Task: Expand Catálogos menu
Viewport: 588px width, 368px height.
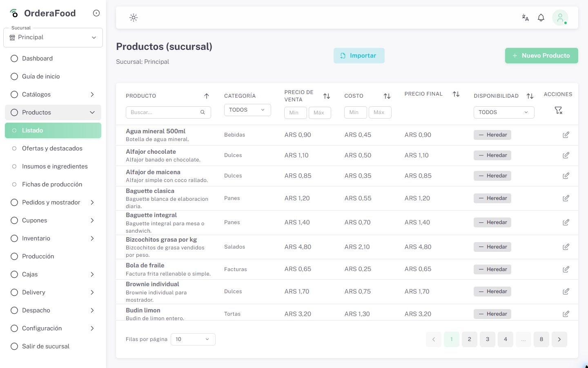Action: tap(53, 94)
